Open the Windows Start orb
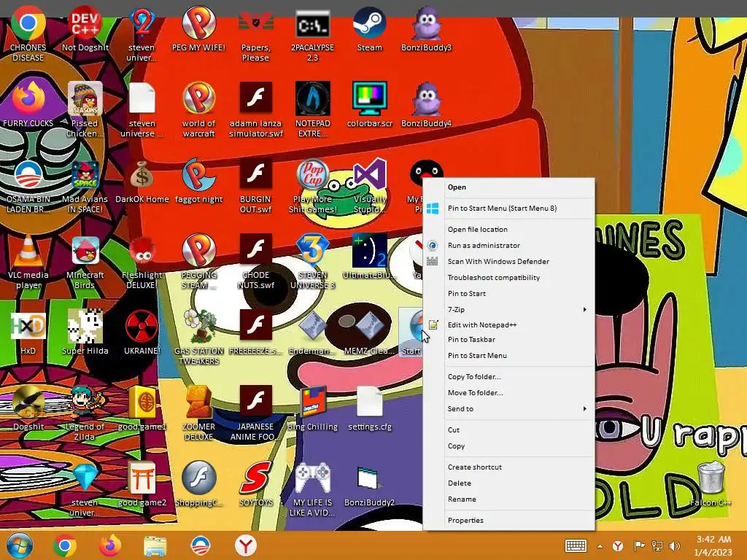The image size is (747, 560). click(19, 545)
